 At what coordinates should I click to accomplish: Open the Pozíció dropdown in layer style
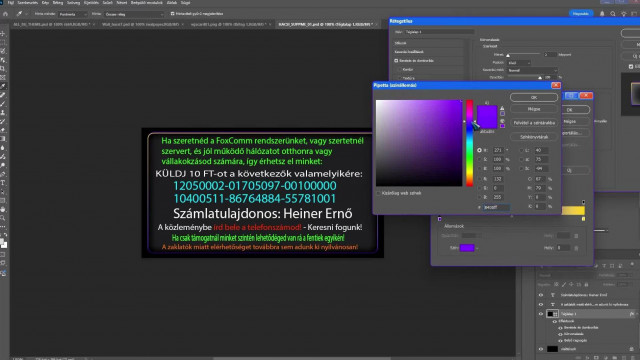coord(519,63)
